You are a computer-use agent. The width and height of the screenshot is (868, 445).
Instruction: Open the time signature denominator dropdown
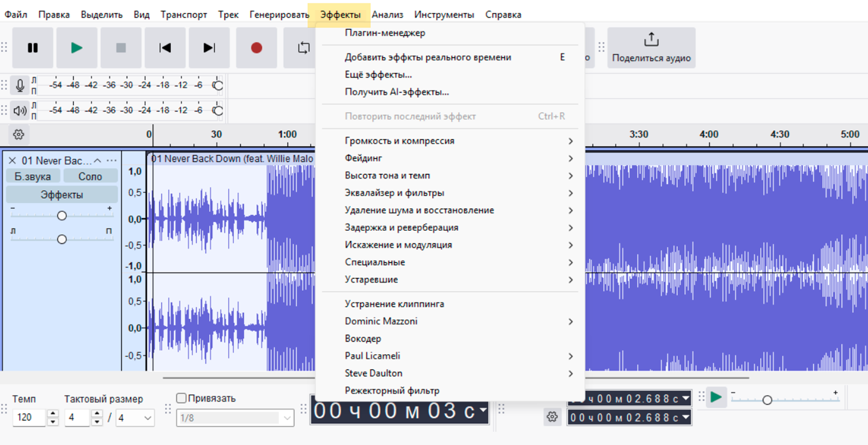coord(135,418)
